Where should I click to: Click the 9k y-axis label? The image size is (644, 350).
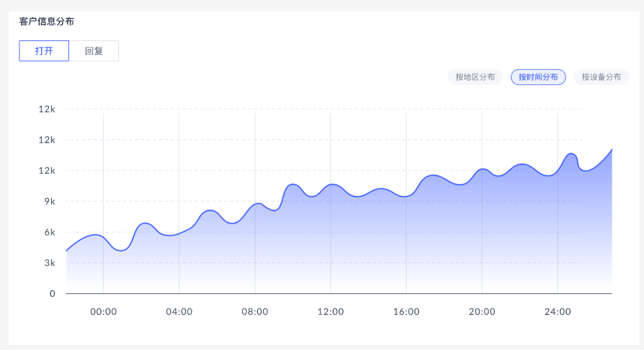pos(49,202)
